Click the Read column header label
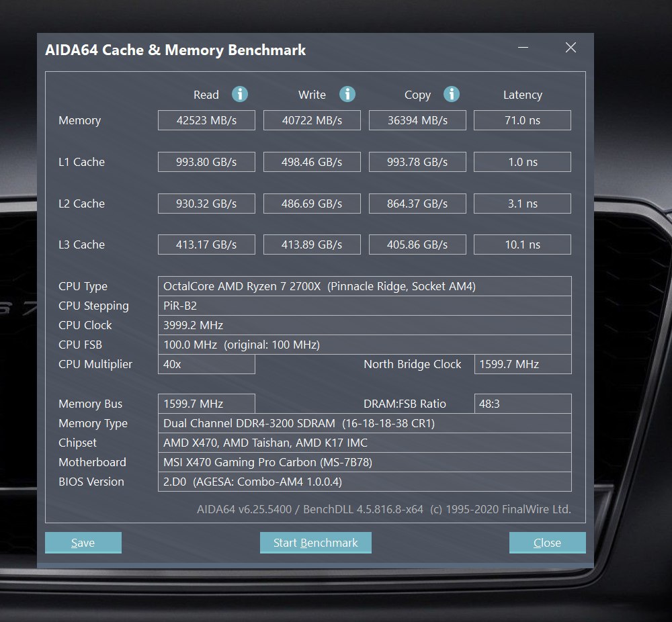 [206, 95]
